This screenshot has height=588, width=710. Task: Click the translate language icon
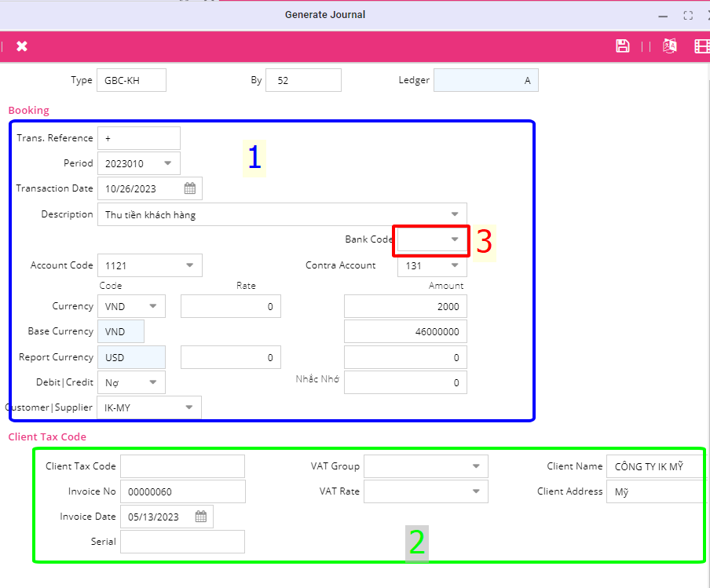pyautogui.click(x=670, y=46)
